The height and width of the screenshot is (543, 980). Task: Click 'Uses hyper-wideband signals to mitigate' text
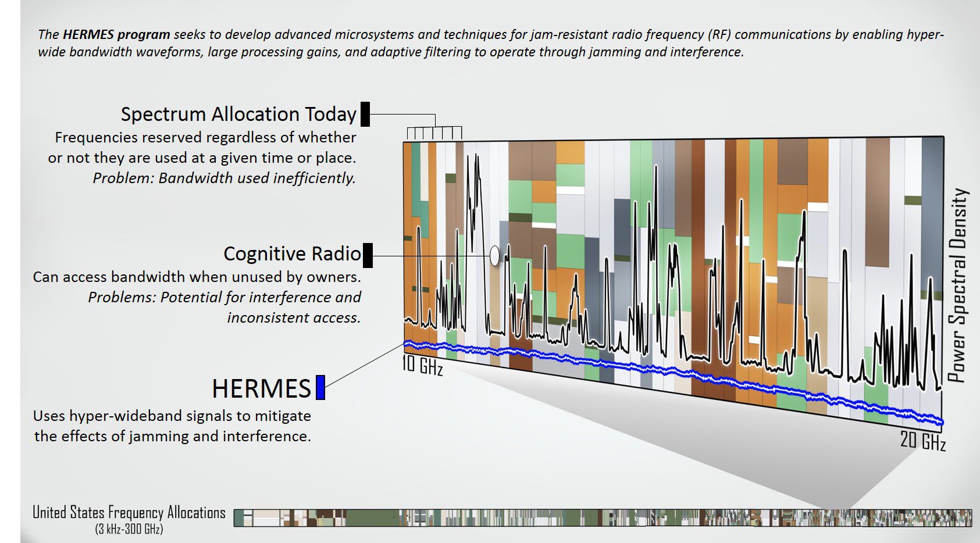click(x=172, y=416)
